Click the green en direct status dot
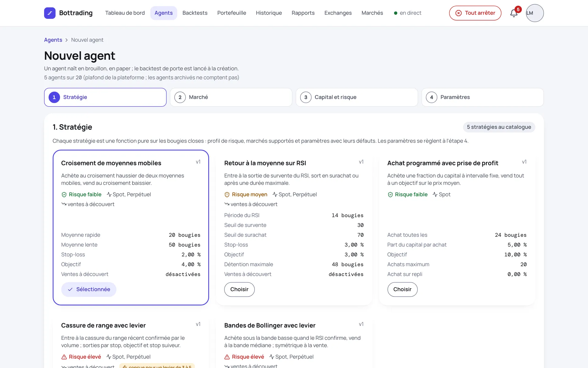Image resolution: width=588 pixels, height=368 pixels. [396, 13]
